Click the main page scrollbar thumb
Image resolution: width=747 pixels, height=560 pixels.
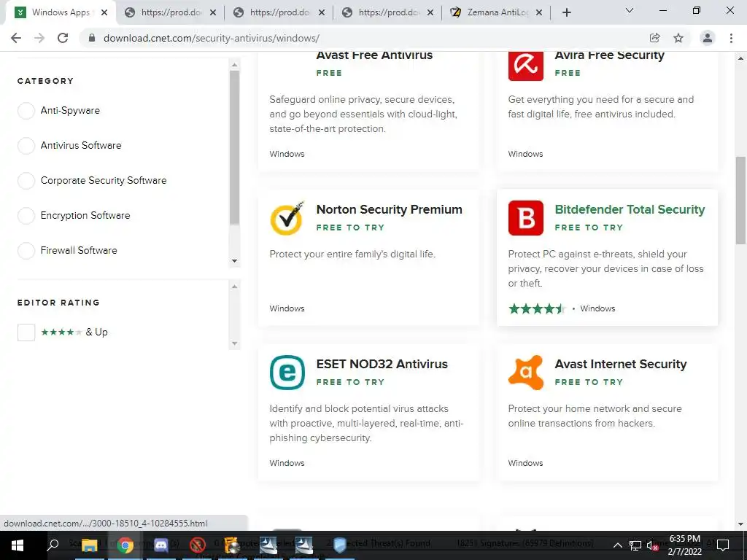click(x=741, y=200)
